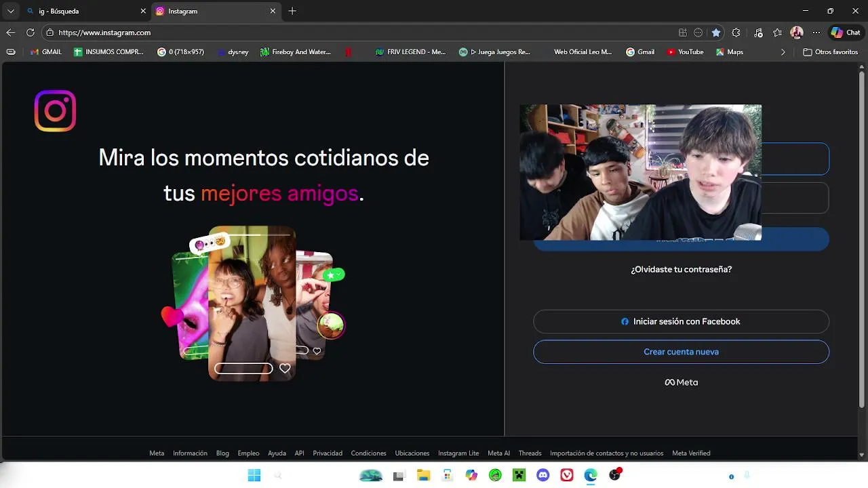Open the Ayuda footer link

[277, 453]
